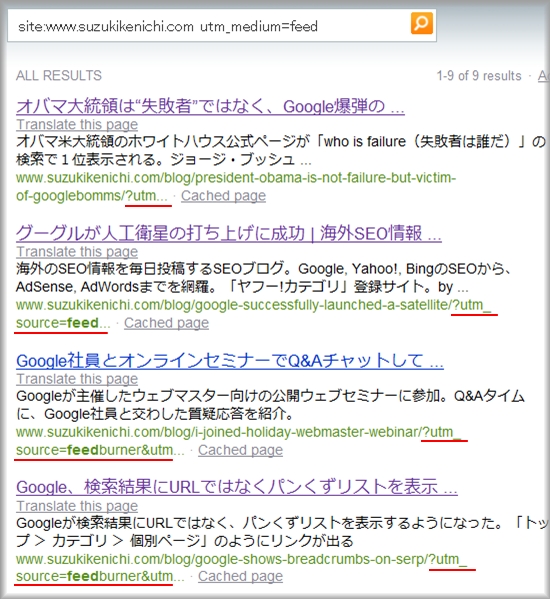The height and width of the screenshot is (599, 550).
Task: Click URL google-successfully-launched-a-satellite
Action: (254, 314)
